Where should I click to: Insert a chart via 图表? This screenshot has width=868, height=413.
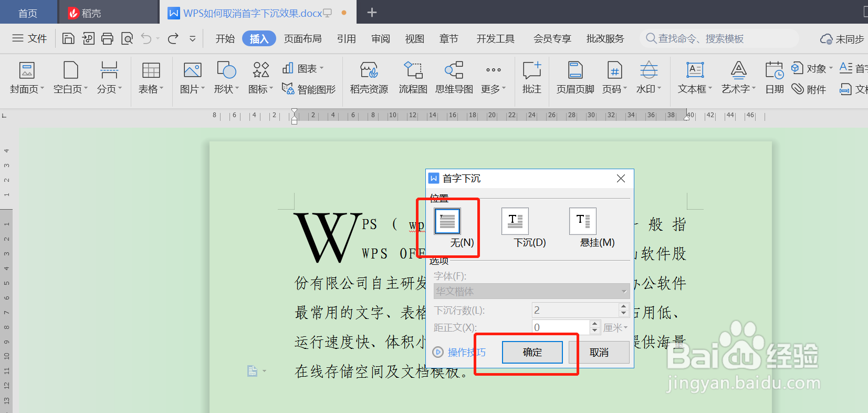tap(304, 68)
